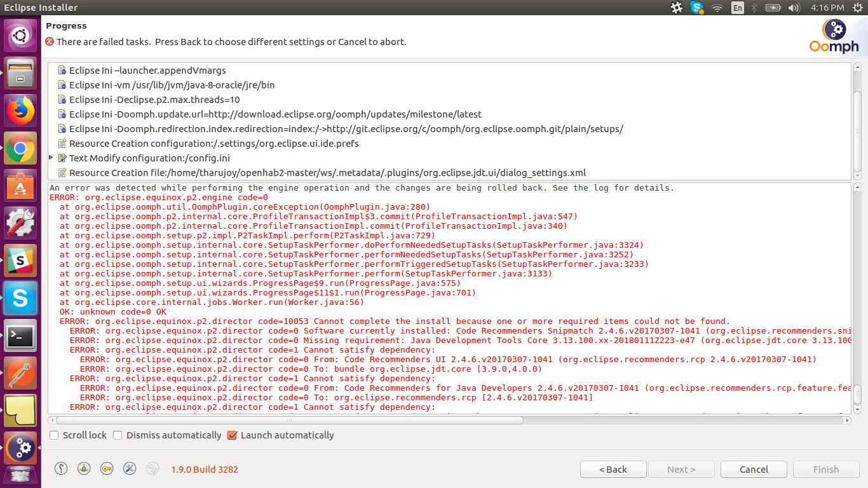Click the 'An error was detected' first log line
The width and height of the screenshot is (868, 488).
[362, 187]
